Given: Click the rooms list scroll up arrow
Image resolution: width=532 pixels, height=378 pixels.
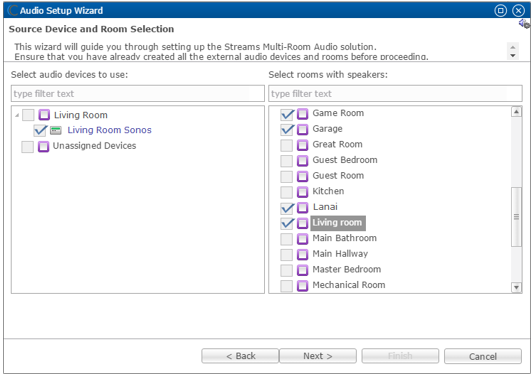Looking at the screenshot, I should click(x=516, y=112).
